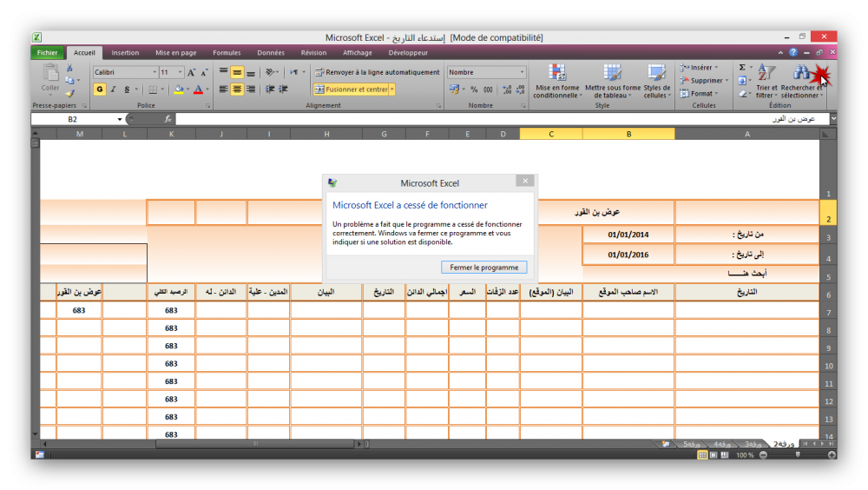The height and width of the screenshot is (490, 868).
Task: Click Fermer le programme button
Action: pos(483,268)
